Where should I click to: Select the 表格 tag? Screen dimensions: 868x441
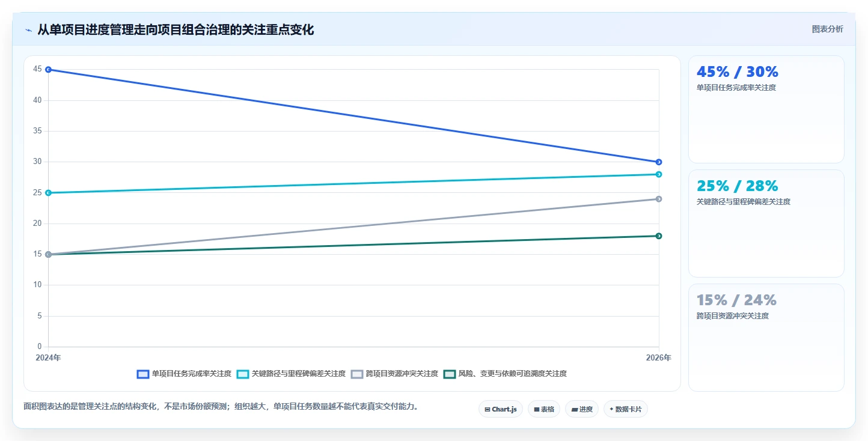544,409
